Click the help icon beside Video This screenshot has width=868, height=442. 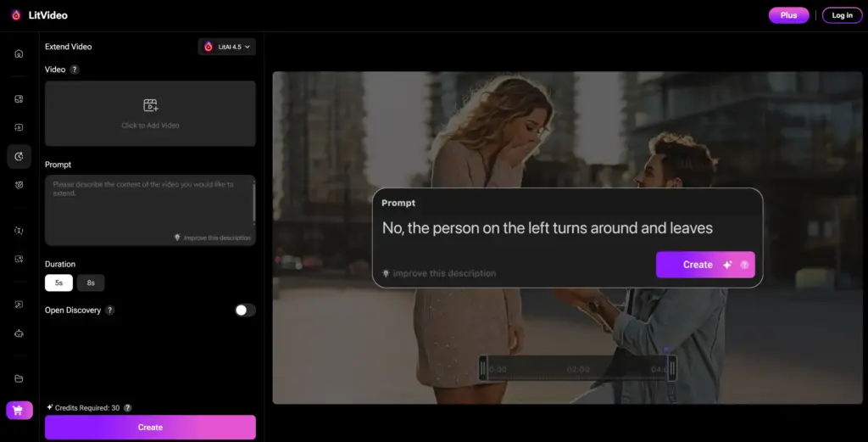[x=75, y=70]
